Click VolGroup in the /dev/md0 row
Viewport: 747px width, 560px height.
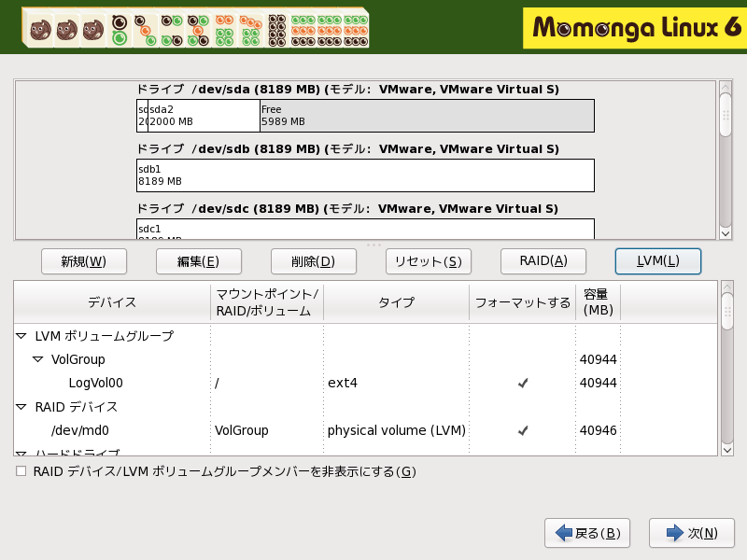[242, 430]
